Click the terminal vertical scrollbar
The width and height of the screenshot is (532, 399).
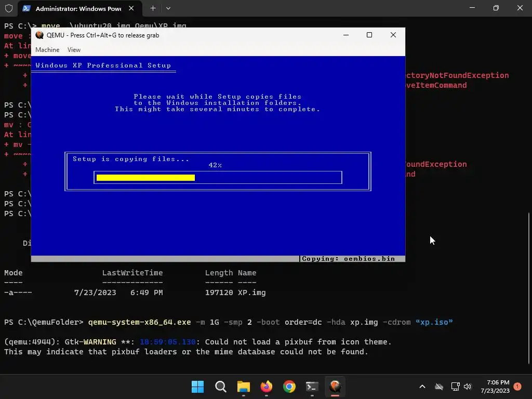click(x=528, y=288)
